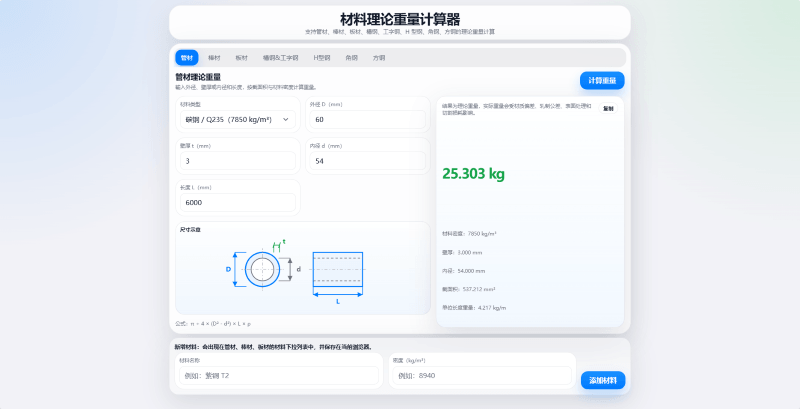The height and width of the screenshot is (409, 800).
Task: Click the 密度 (kg/m³) input field
Action: (x=482, y=376)
